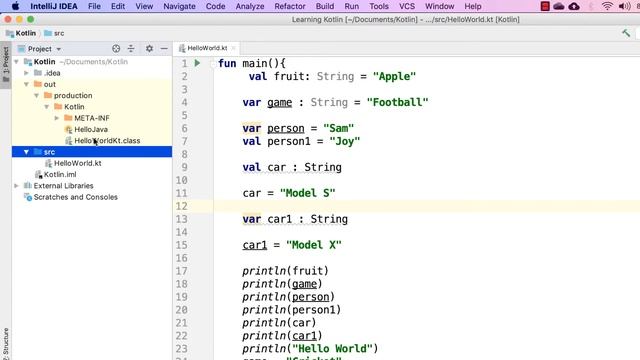The height and width of the screenshot is (360, 640).
Task: Click the volume icon in menu bar
Action: pos(624,6)
